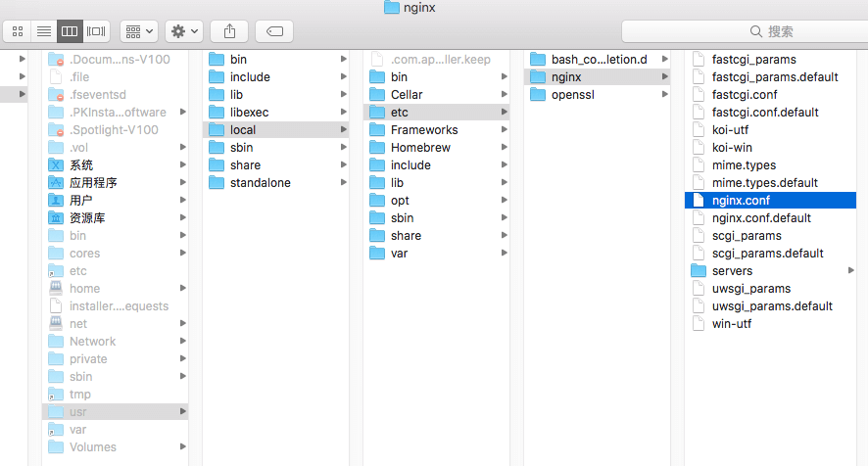The image size is (868, 466).
Task: Select the usr folder in root column
Action: tap(116, 412)
